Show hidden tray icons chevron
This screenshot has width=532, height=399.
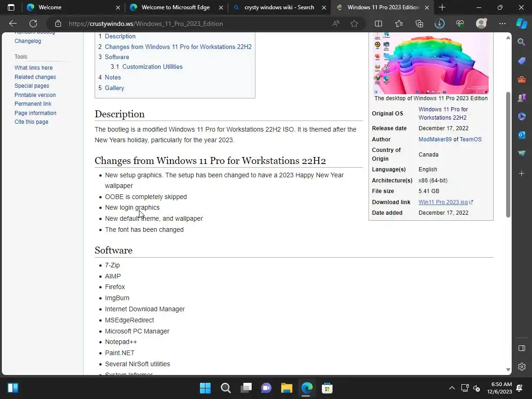point(452,388)
